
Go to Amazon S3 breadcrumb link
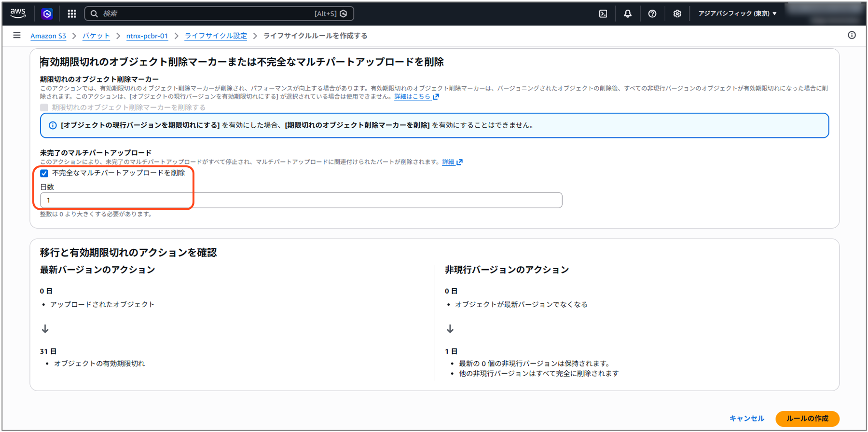point(48,36)
